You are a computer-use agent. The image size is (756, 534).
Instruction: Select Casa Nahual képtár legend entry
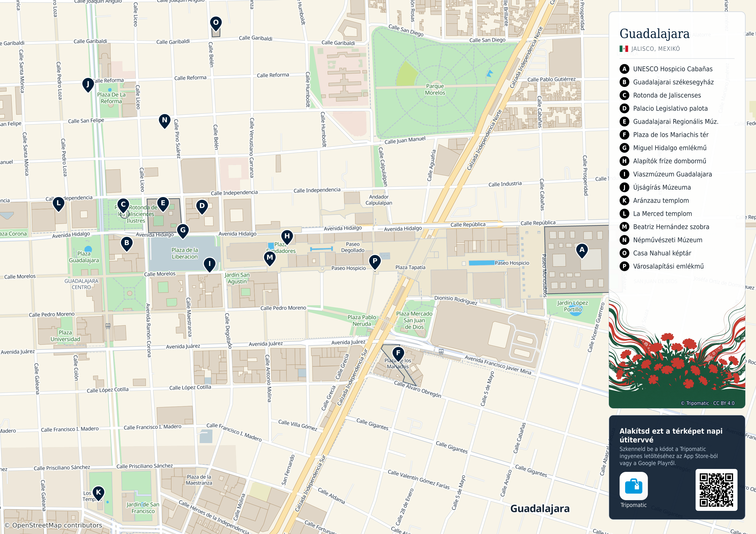tap(655, 253)
